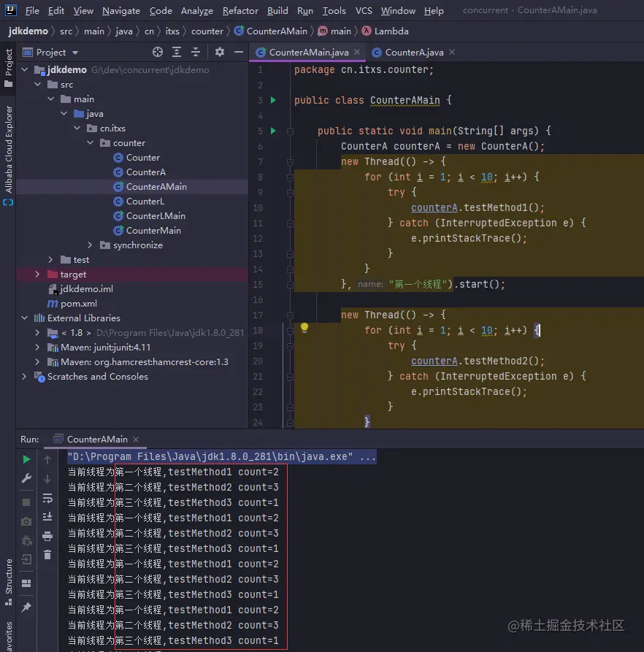This screenshot has width=644, height=652.
Task: Clear console with trash icon
Action: pyautogui.click(x=47, y=555)
